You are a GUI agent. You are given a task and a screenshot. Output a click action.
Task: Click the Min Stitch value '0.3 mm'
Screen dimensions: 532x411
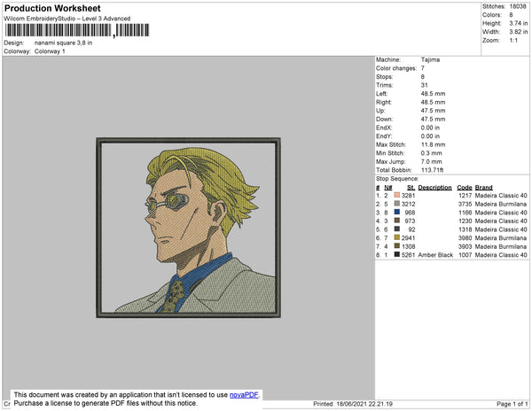pyautogui.click(x=432, y=153)
